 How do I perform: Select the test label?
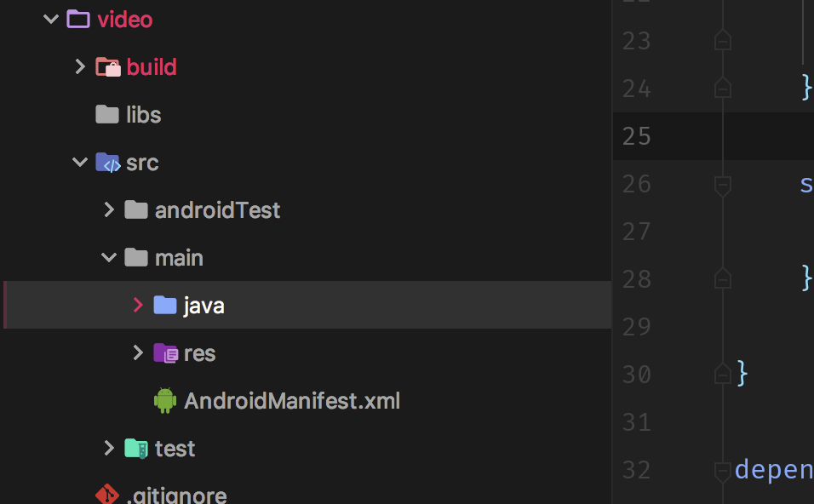(175, 449)
